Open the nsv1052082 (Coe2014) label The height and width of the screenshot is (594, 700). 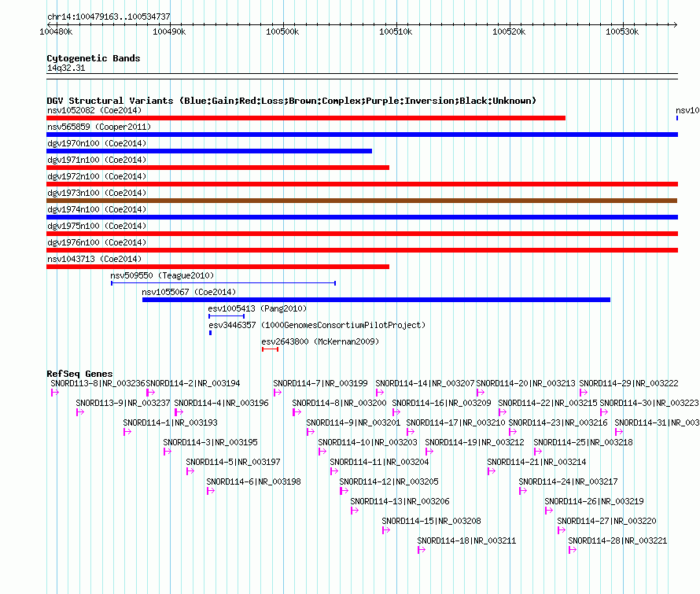pos(94,110)
